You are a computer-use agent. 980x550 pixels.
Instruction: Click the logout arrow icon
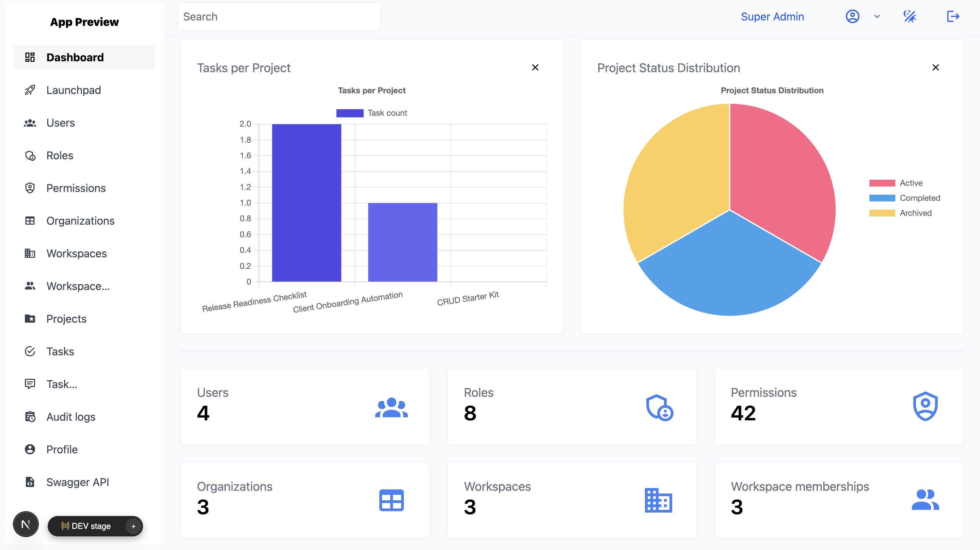[953, 16]
